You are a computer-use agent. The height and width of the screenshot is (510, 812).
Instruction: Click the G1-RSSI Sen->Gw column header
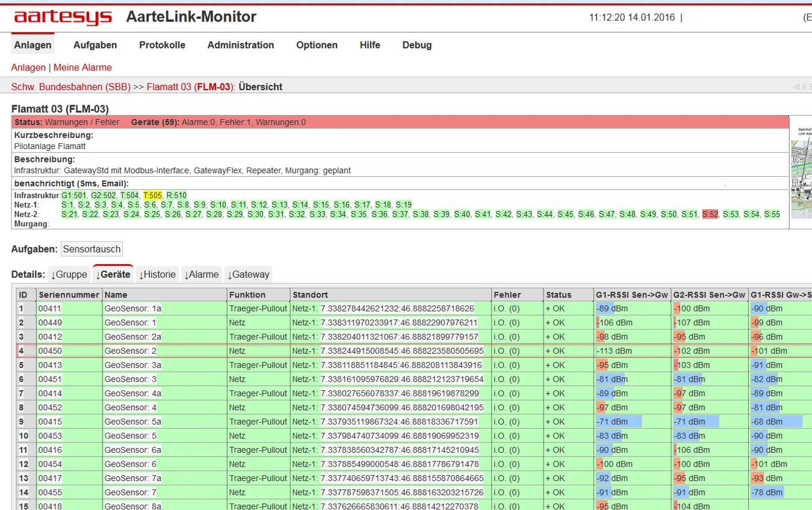[631, 295]
